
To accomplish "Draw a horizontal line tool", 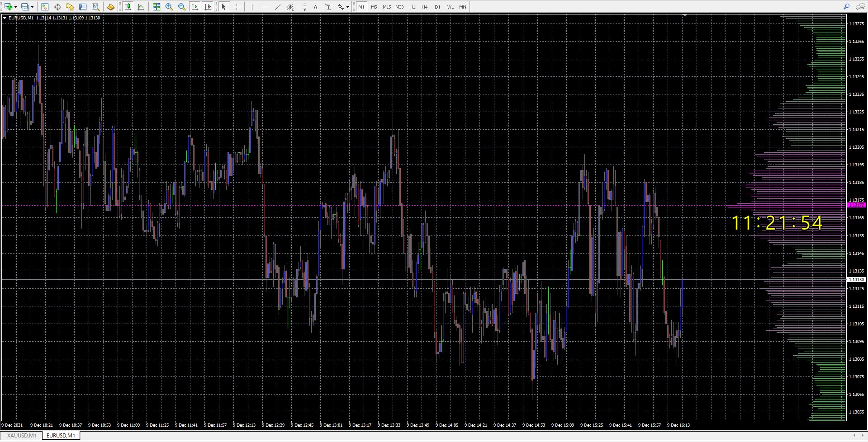I will 265,7.
